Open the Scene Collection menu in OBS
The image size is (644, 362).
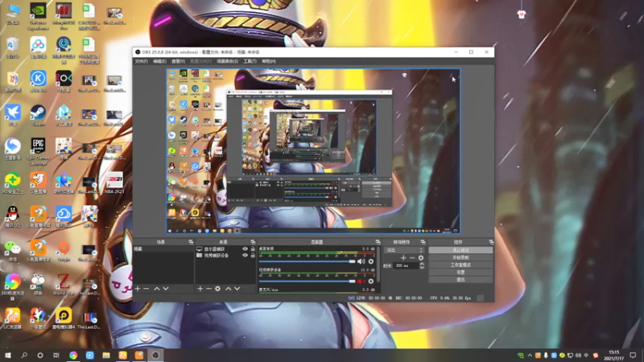point(228,61)
